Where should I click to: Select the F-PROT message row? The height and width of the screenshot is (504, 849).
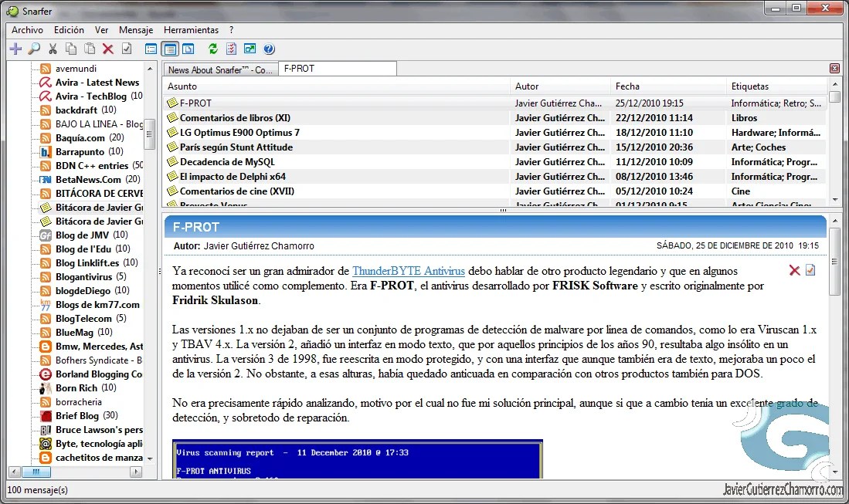click(495, 103)
